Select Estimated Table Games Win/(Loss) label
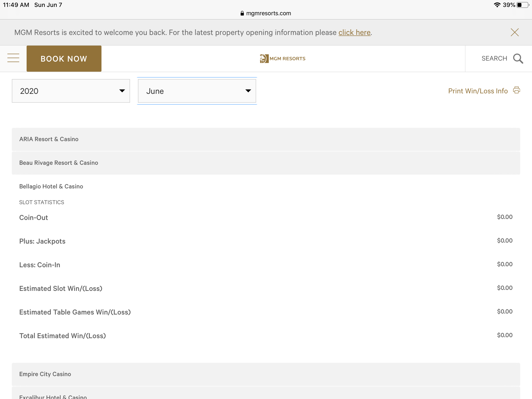Image resolution: width=532 pixels, height=399 pixels. pyautogui.click(x=75, y=312)
